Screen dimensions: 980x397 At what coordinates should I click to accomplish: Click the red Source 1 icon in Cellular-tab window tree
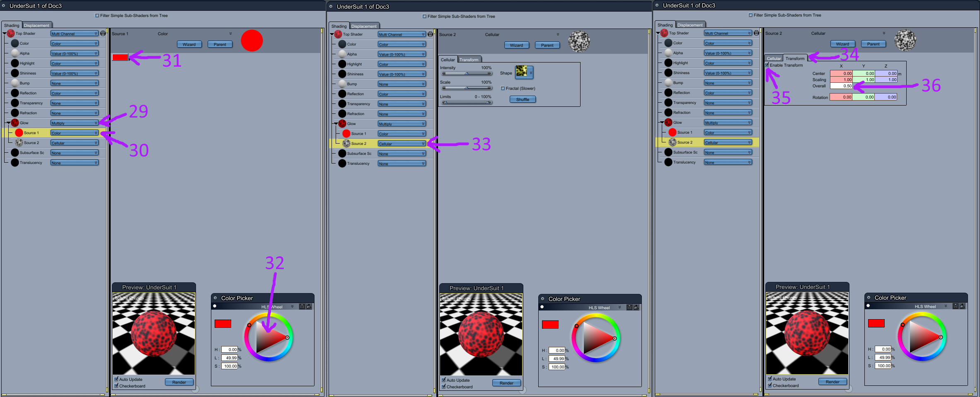(346, 134)
